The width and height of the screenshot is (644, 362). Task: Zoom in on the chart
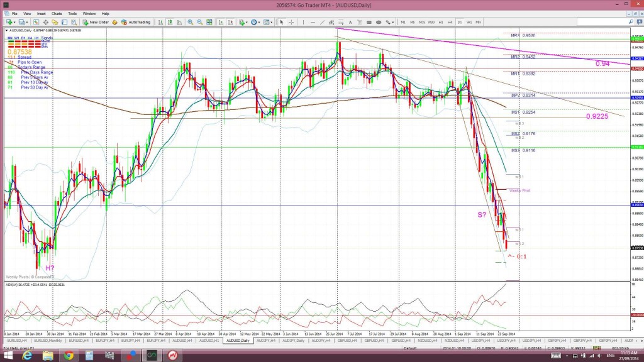(x=191, y=22)
